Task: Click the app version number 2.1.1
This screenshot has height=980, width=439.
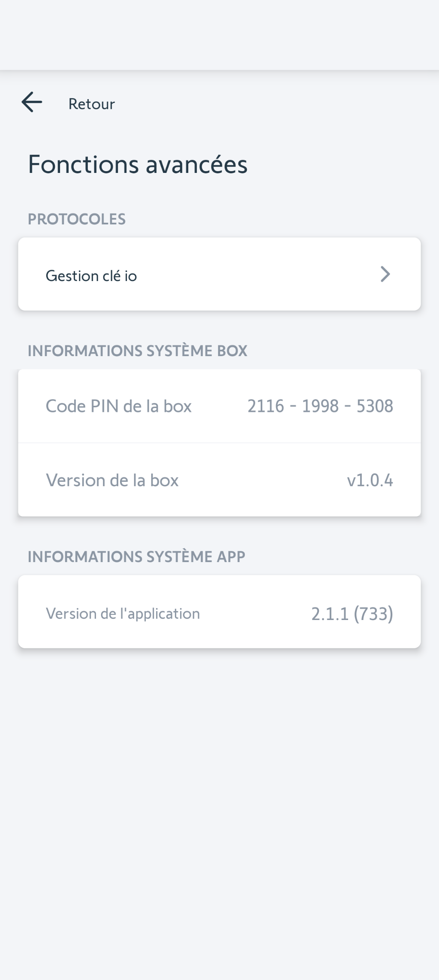Action: (330, 614)
